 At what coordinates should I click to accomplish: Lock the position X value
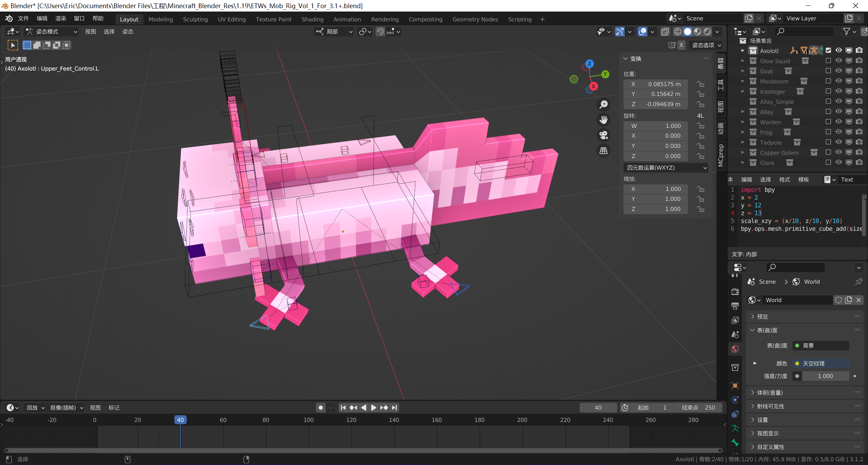[701, 84]
